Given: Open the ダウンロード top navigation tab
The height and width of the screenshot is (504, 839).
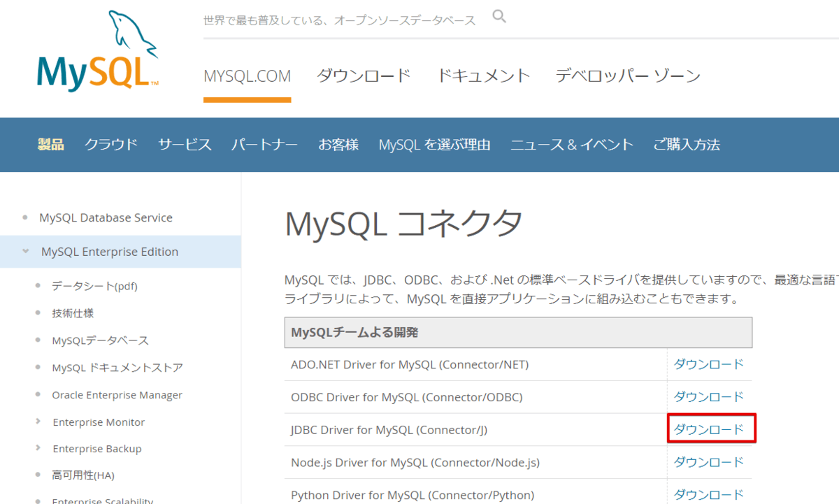Looking at the screenshot, I should (x=364, y=76).
